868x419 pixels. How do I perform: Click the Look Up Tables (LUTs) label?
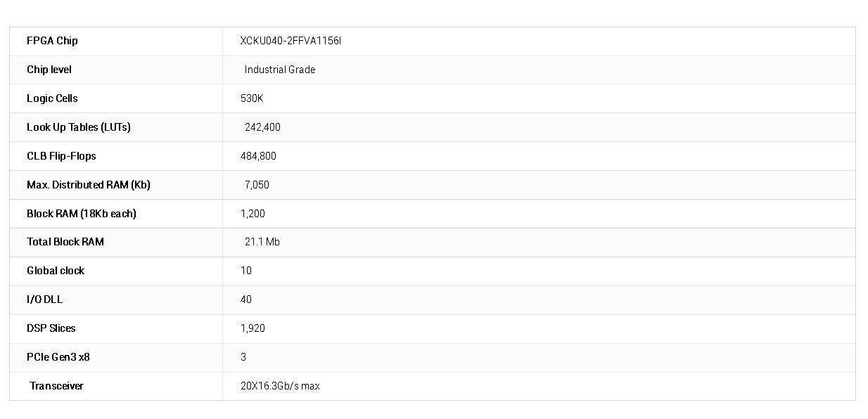click(x=79, y=127)
